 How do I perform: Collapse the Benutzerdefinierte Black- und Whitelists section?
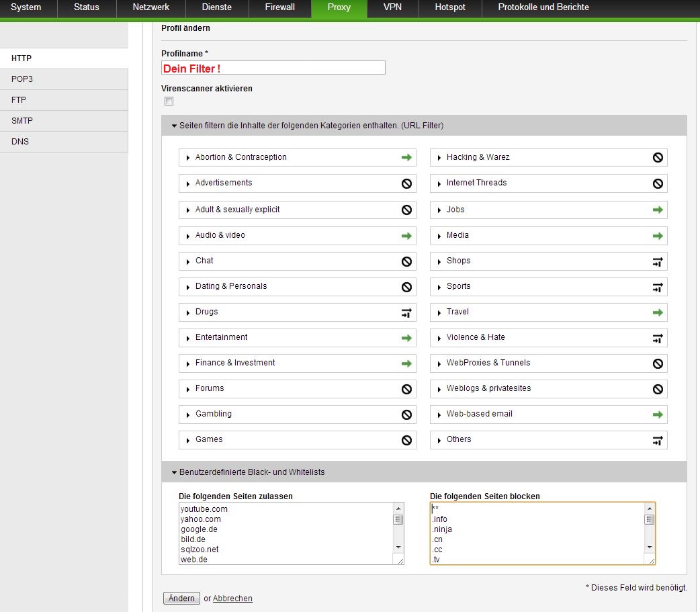point(175,472)
